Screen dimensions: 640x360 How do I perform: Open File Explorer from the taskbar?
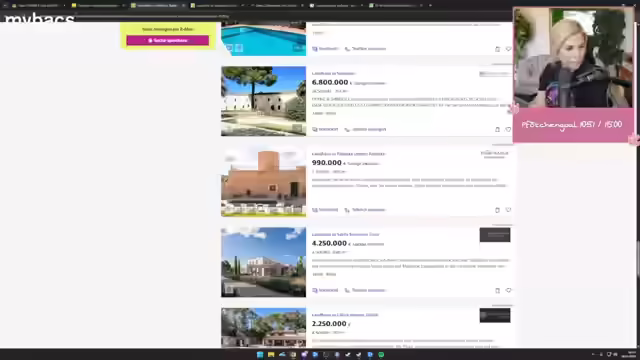click(271, 355)
